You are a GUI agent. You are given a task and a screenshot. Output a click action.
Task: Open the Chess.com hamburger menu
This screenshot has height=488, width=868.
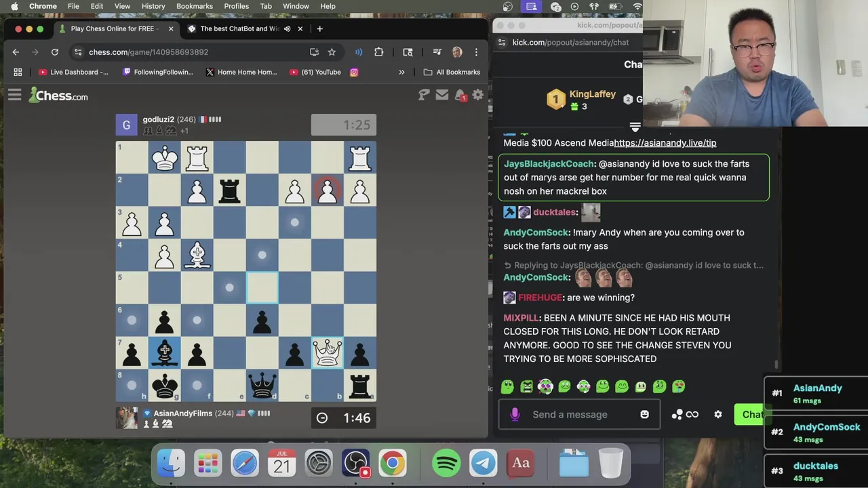[14, 96]
